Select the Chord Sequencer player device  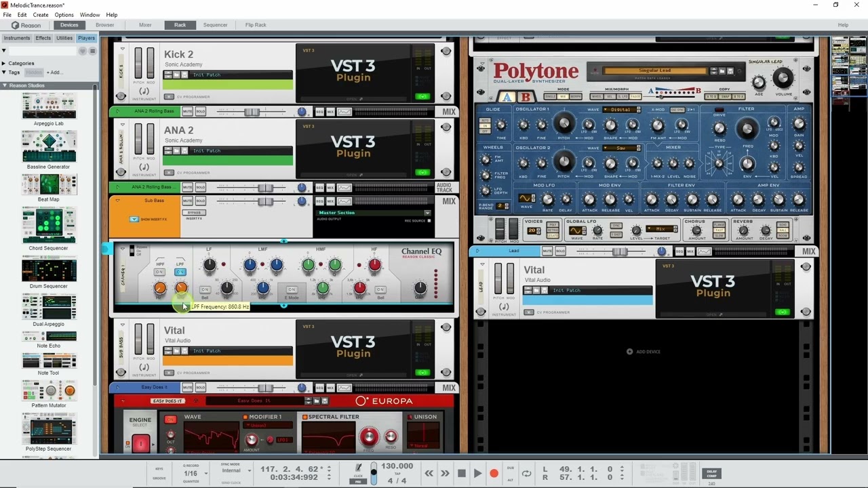click(49, 228)
